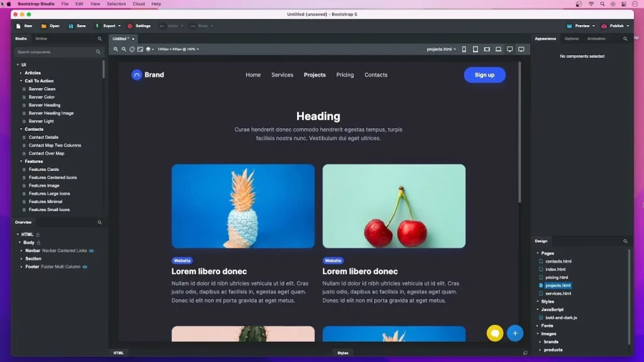Click the Save toolbar button

click(77, 26)
